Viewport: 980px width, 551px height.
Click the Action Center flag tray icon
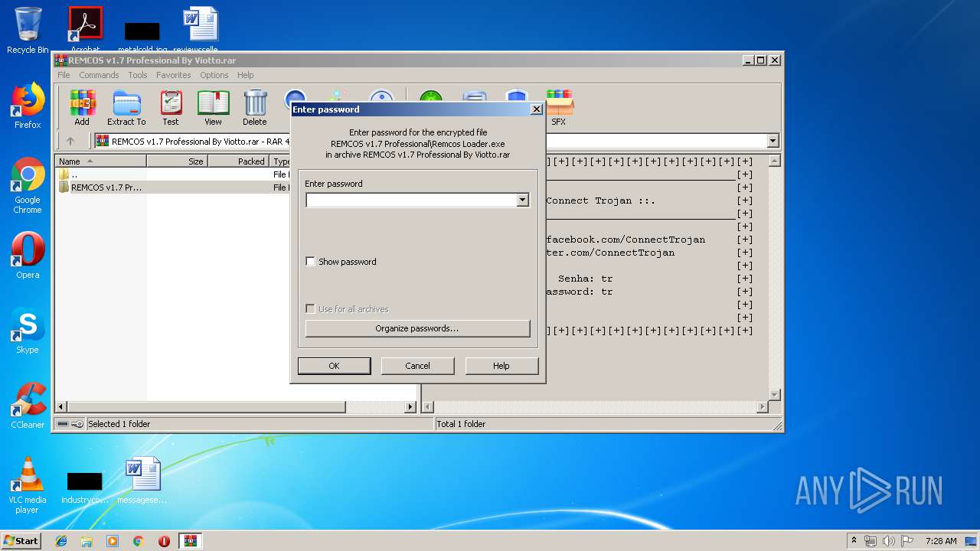[906, 541]
